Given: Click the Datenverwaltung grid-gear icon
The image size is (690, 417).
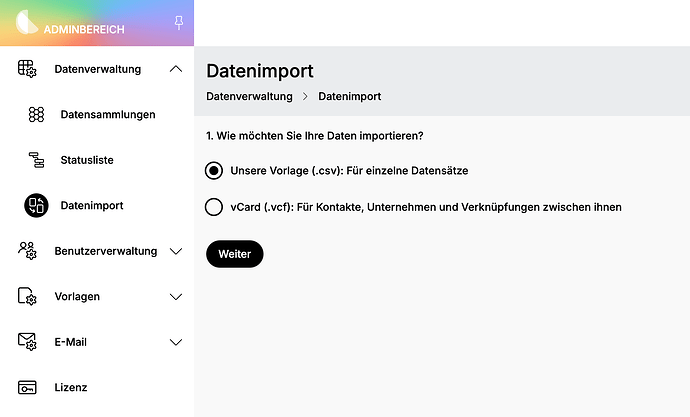Looking at the screenshot, I should tap(27, 69).
